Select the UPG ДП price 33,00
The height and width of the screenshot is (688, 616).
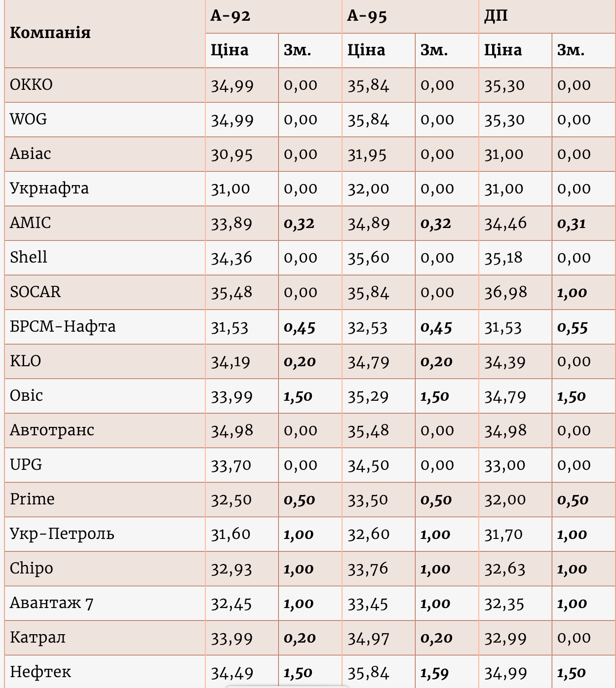tap(505, 465)
